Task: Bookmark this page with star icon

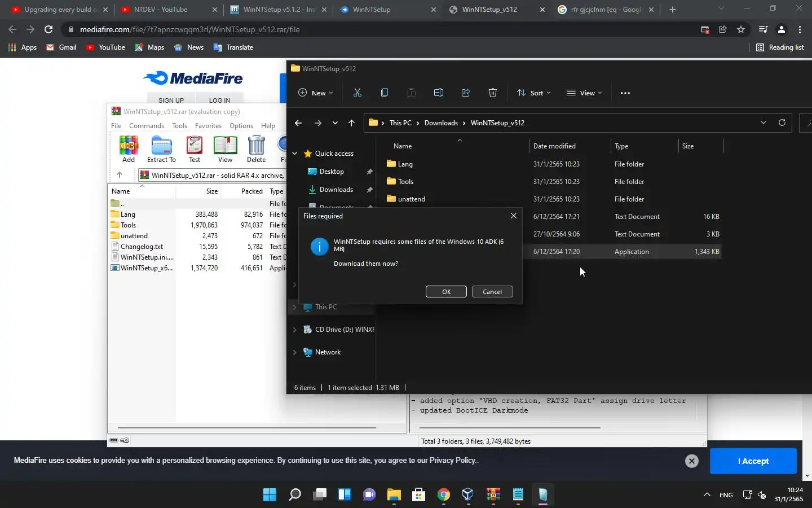Action: tap(741, 29)
